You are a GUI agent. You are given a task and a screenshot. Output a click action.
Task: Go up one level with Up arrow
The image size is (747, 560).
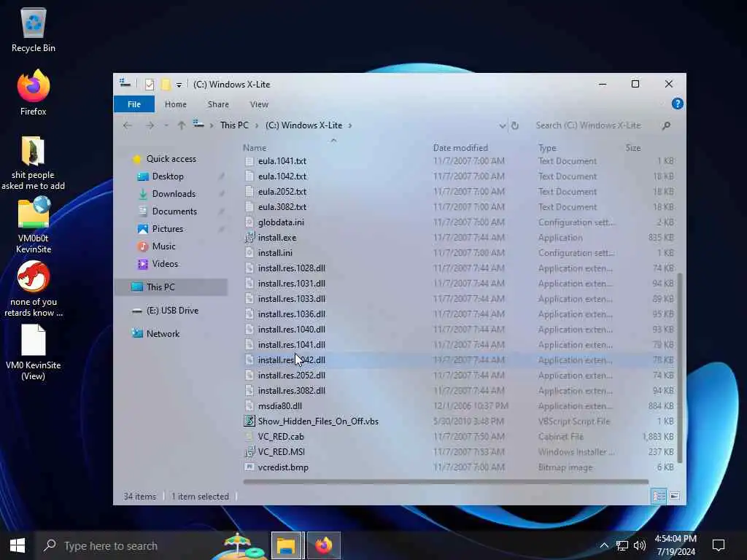(x=182, y=125)
